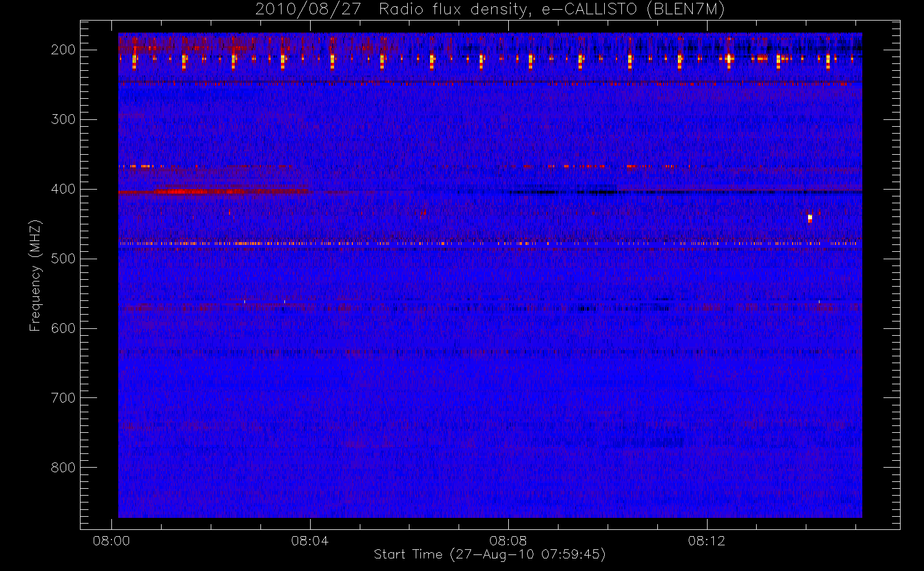
Task: Click the plot title with date 2010/08/27
Action: coord(489,10)
